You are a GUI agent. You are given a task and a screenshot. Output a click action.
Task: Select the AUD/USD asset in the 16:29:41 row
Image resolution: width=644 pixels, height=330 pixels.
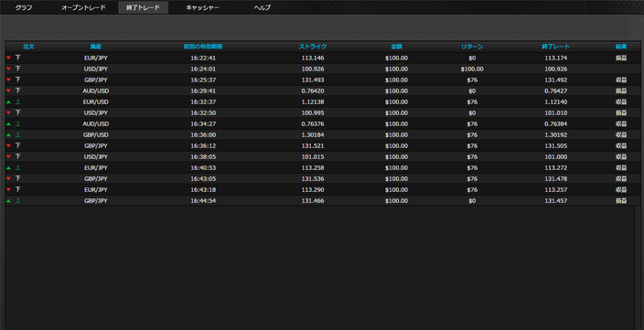click(x=96, y=90)
